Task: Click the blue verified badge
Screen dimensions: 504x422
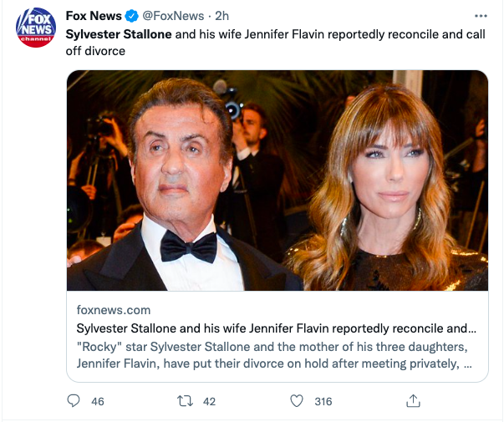Action: pos(131,16)
